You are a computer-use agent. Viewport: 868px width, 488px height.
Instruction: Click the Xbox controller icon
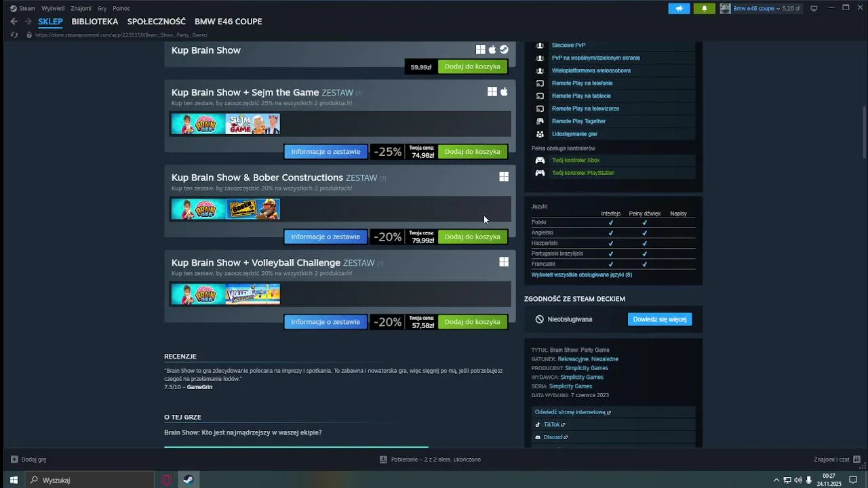pos(540,160)
